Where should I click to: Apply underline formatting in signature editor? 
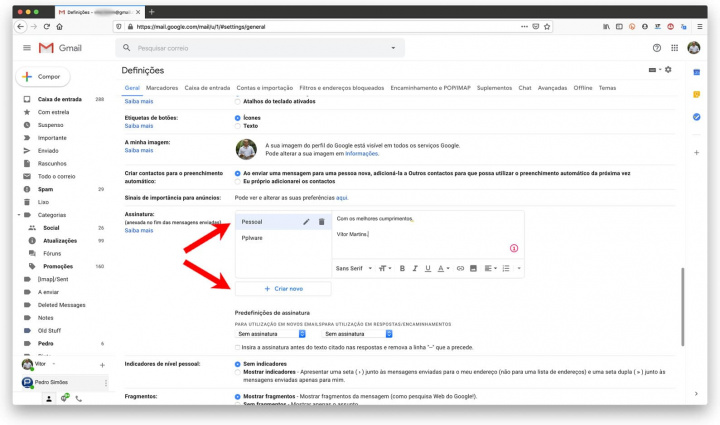coord(429,268)
